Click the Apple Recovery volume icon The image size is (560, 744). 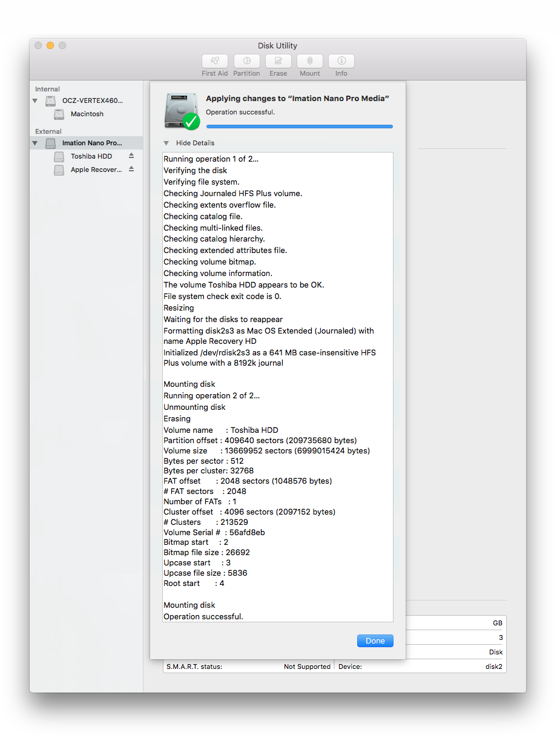(x=59, y=170)
